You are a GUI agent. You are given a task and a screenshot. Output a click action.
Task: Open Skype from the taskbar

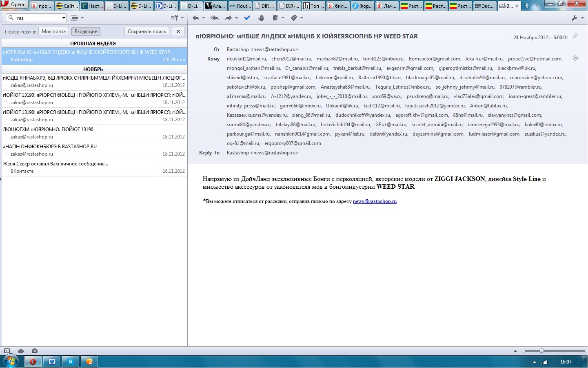[x=71, y=361]
